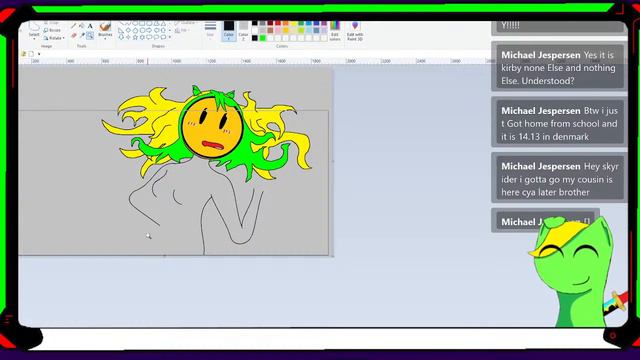Pick the red palette swatch
Image resolution: width=640 pixels, height=360 pixels.
point(278,23)
